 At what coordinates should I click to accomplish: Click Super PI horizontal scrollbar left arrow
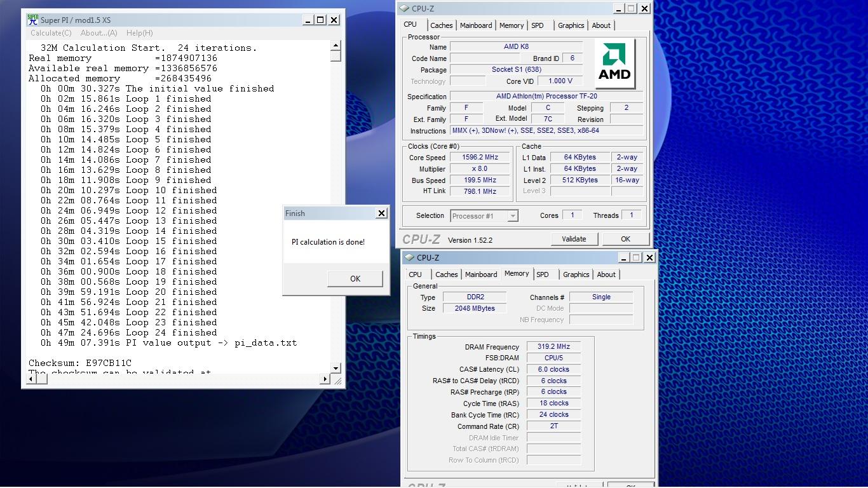tap(31, 379)
